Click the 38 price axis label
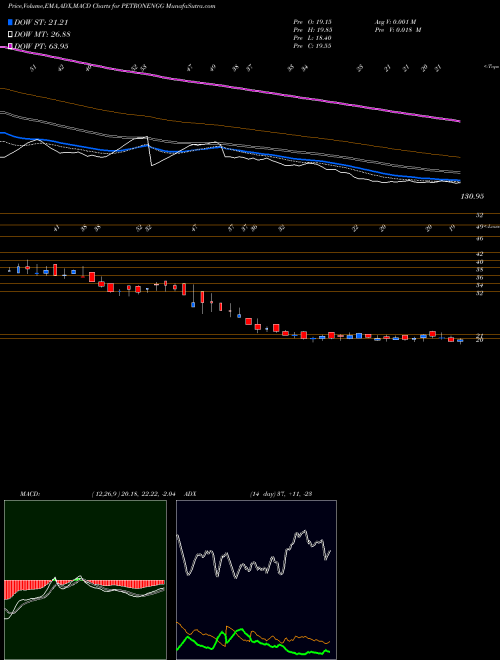The image size is (500, 660). click(x=479, y=269)
